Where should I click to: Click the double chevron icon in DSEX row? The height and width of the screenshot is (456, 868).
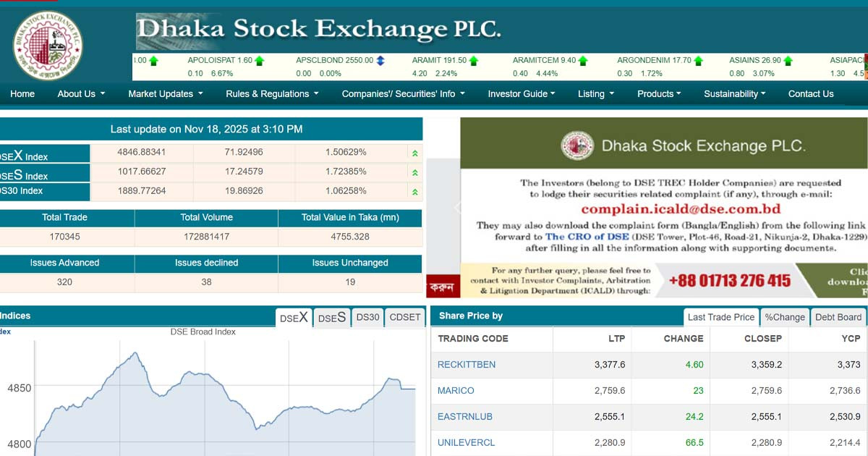click(414, 153)
